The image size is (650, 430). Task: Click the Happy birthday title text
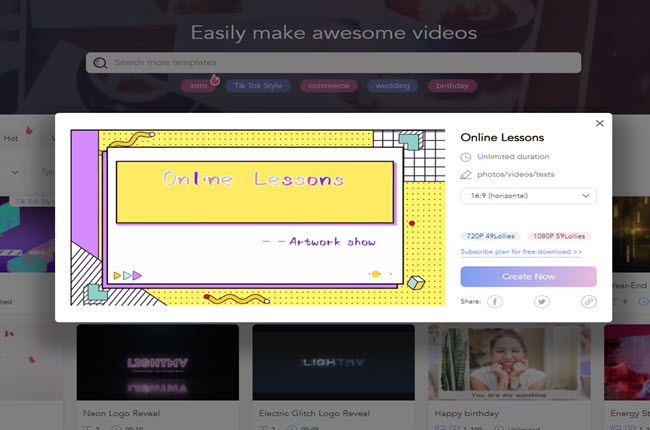tap(466, 413)
